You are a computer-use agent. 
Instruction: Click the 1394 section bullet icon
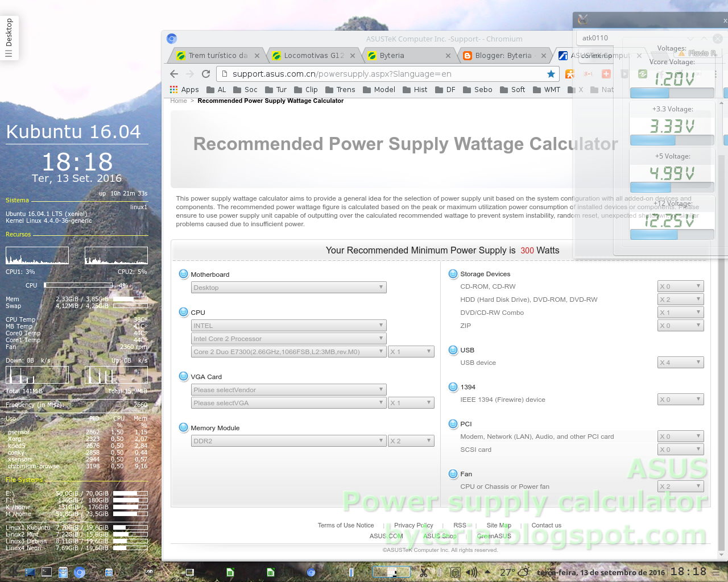pyautogui.click(x=453, y=387)
